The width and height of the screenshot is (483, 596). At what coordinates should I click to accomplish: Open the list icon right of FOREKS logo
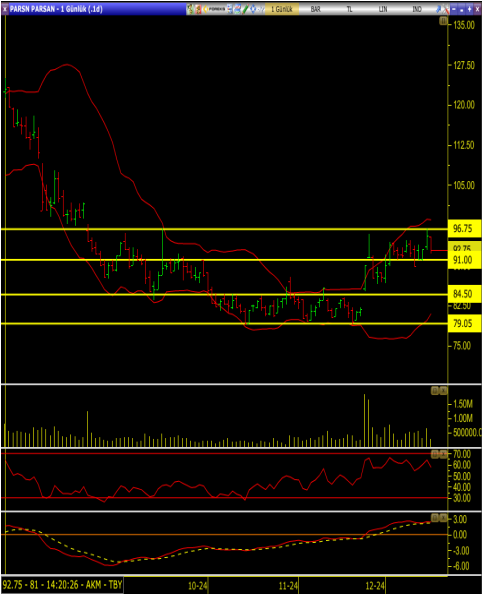point(230,9)
